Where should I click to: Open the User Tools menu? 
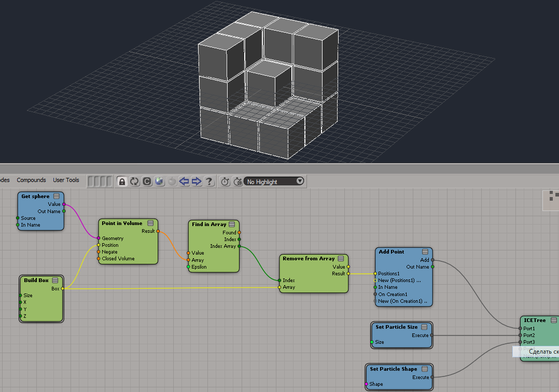(x=66, y=180)
